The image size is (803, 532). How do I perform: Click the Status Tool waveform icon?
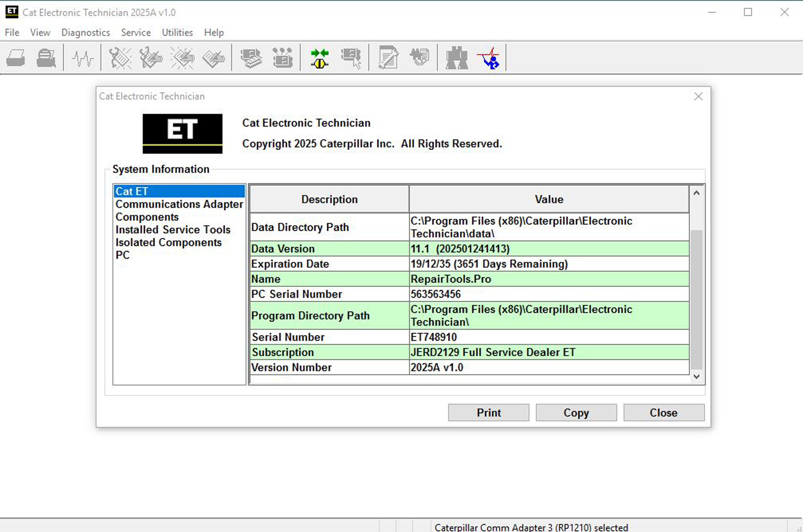pyautogui.click(x=82, y=58)
